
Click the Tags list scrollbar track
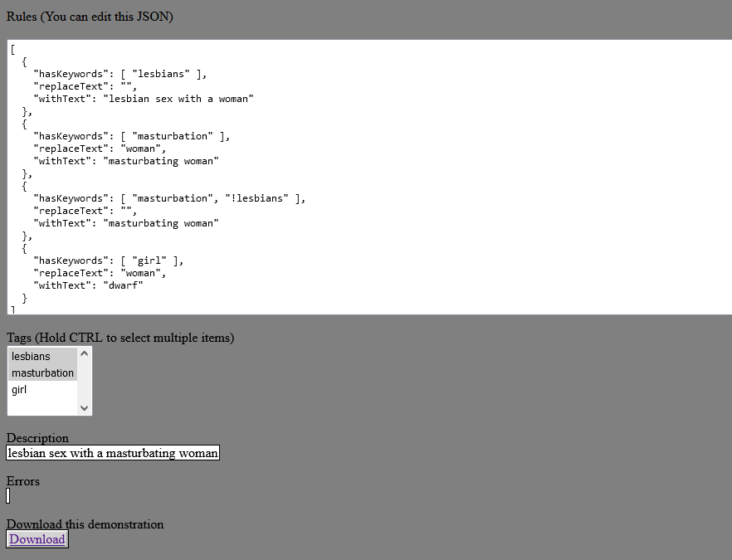[84, 382]
